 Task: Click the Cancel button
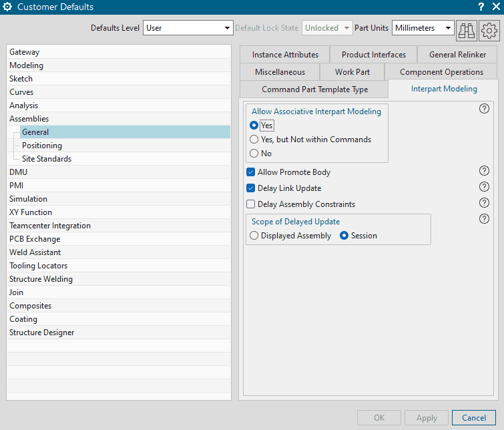pos(474,418)
